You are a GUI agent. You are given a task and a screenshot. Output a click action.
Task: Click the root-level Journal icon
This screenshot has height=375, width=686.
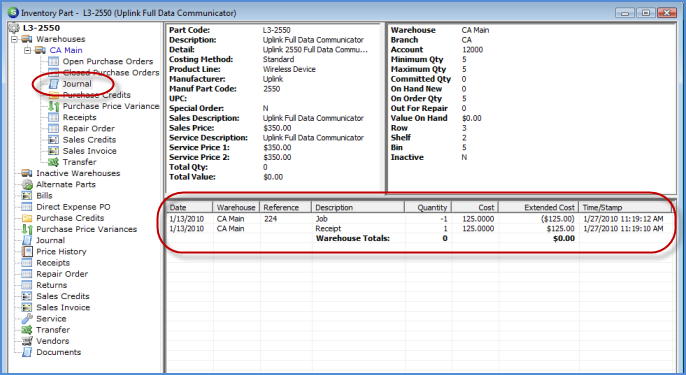tap(27, 240)
